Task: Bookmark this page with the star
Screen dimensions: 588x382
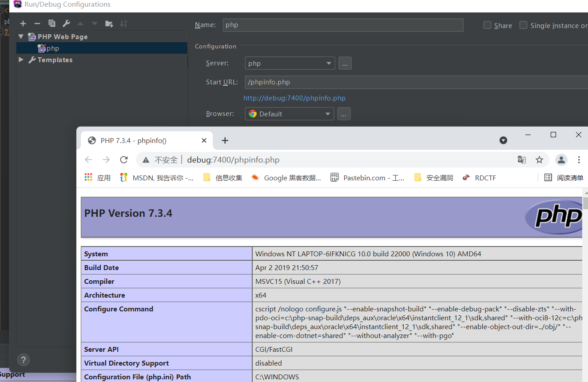Action: click(539, 160)
